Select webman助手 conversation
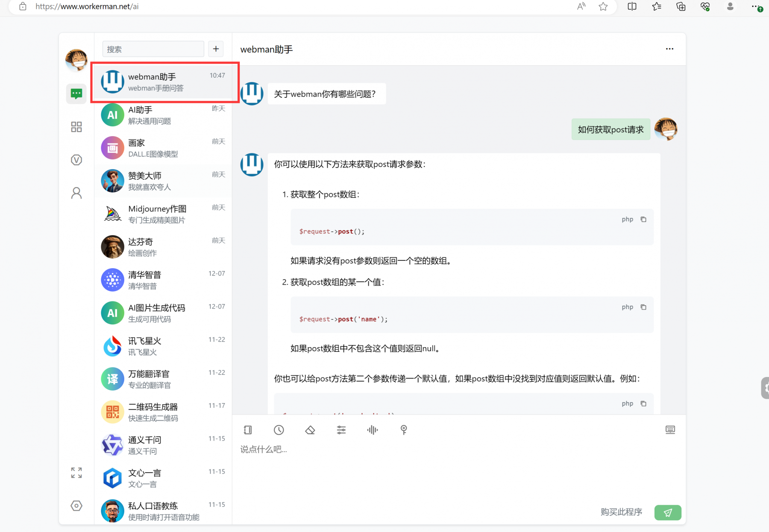This screenshot has height=532, width=769. pyautogui.click(x=163, y=82)
